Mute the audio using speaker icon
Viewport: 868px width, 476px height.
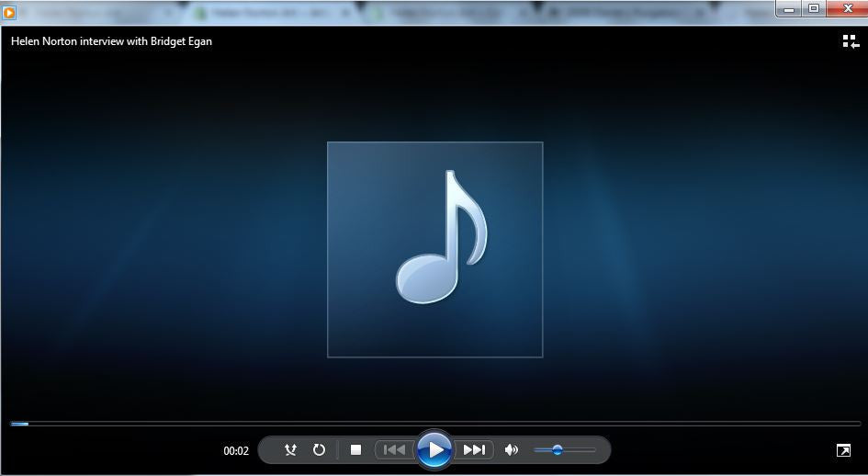point(512,450)
